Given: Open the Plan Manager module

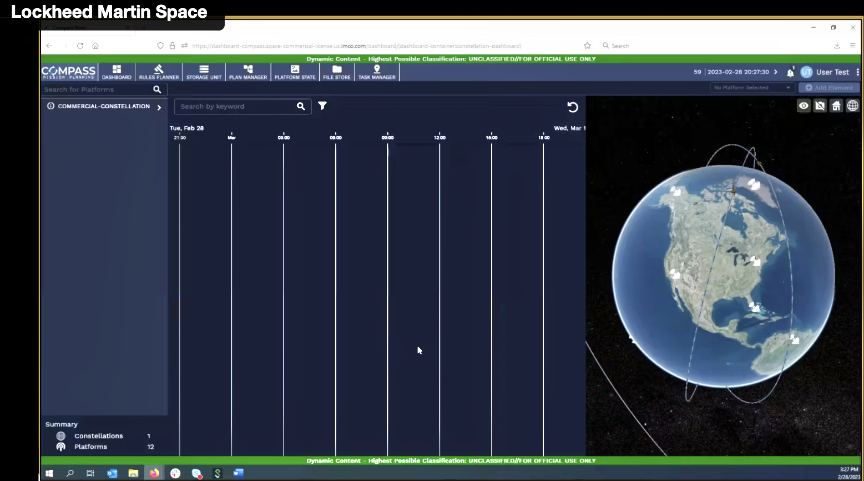Looking at the screenshot, I should point(248,72).
